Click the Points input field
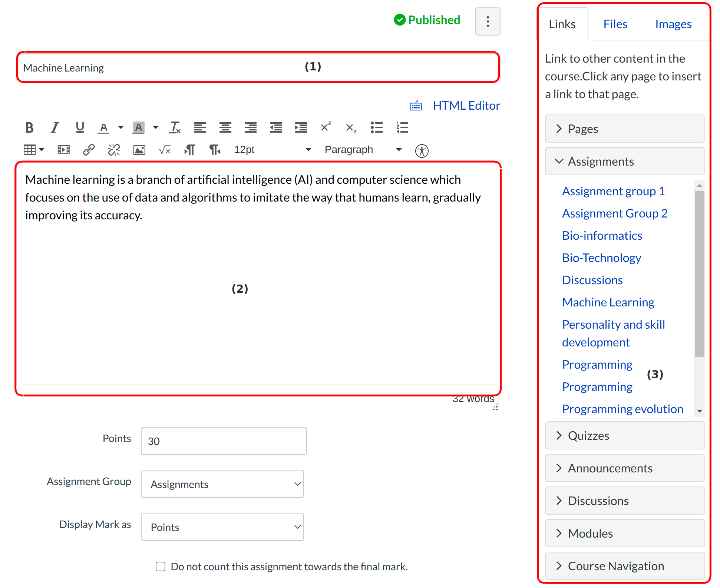Viewport: 720px width, 588px height. (x=224, y=441)
